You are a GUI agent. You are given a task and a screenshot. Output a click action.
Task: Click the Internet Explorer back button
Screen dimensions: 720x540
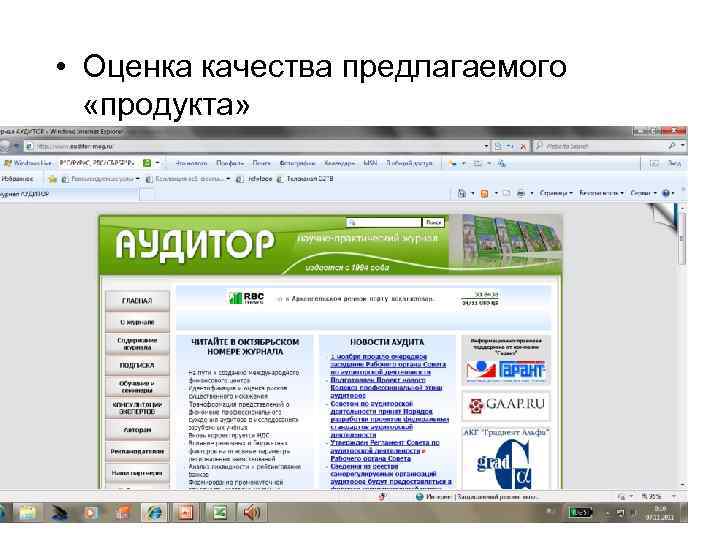click(5, 146)
